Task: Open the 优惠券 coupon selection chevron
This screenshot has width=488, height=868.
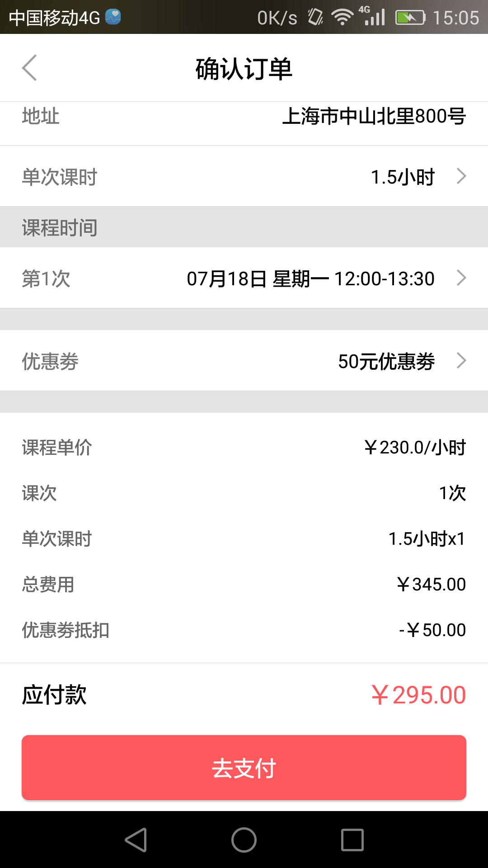Action: (461, 360)
